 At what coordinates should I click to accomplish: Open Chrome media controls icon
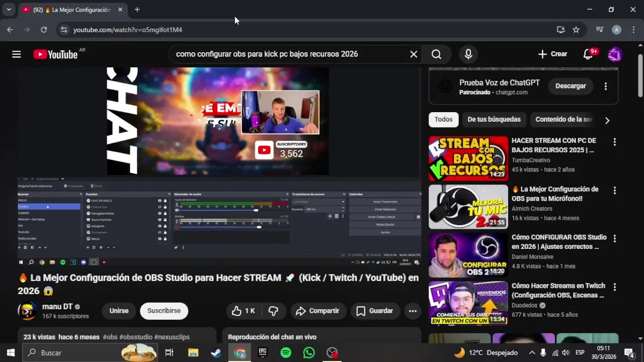point(600,30)
